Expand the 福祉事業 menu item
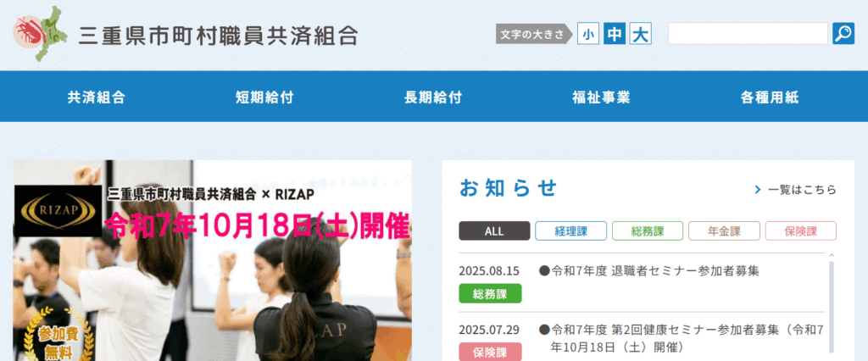868x361 pixels. pos(601,97)
